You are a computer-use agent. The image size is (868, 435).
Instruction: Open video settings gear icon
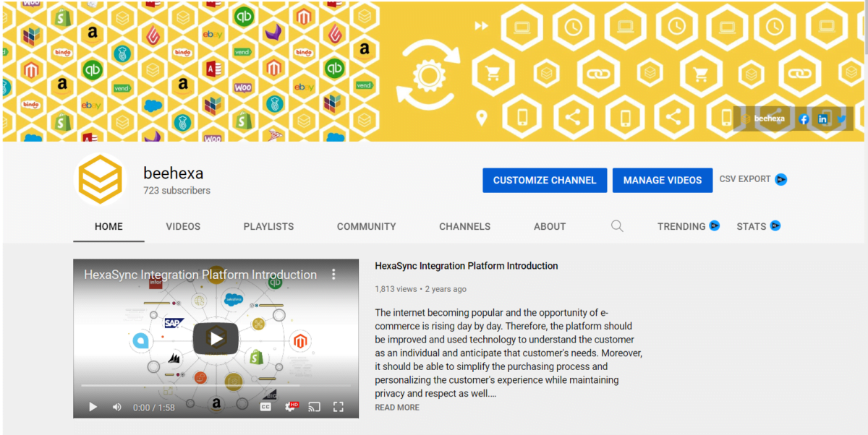[x=291, y=407]
